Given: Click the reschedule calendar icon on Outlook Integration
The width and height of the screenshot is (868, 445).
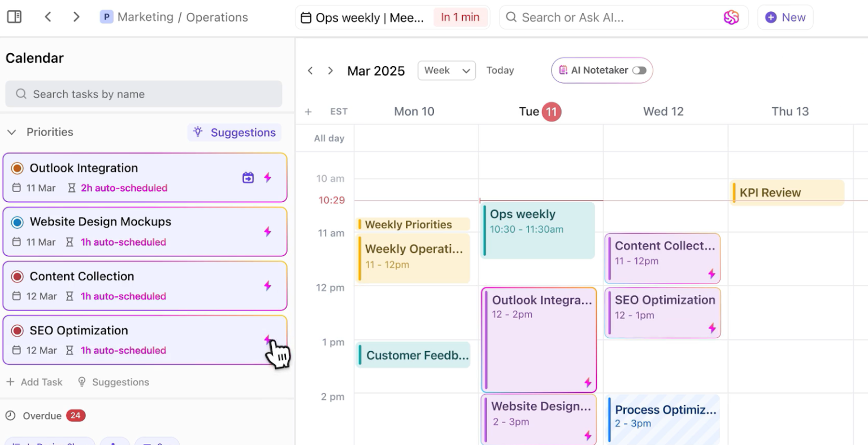Looking at the screenshot, I should tap(248, 177).
